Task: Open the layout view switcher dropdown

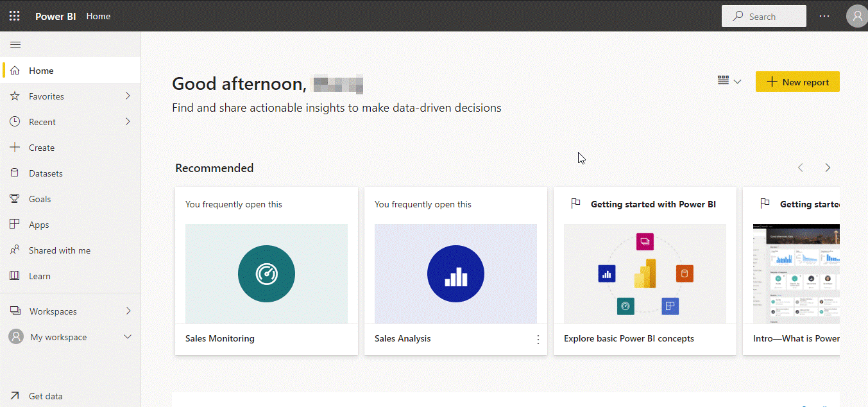Action: (x=729, y=82)
